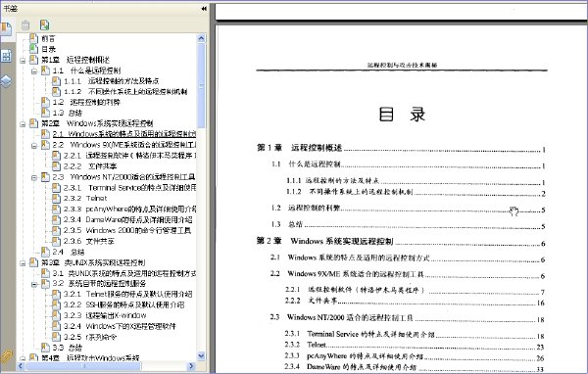The height and width of the screenshot is (374, 588).
Task: Collapse the 第1章 远程控制概述 tree node
Action: 23,60
